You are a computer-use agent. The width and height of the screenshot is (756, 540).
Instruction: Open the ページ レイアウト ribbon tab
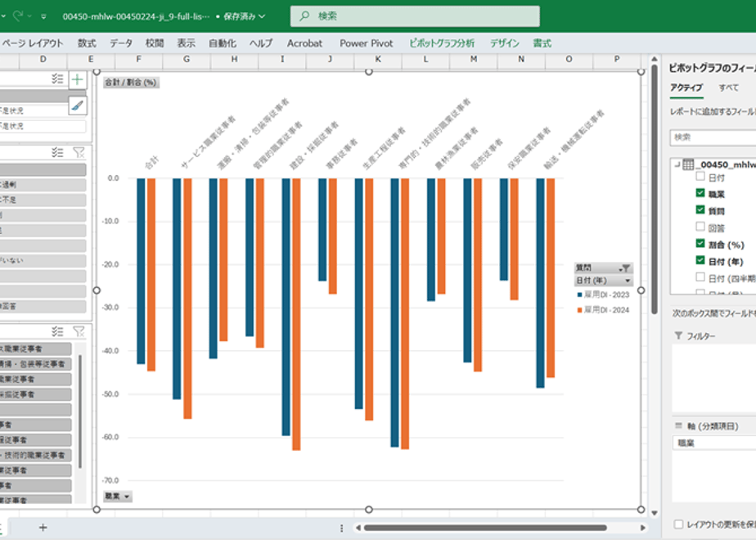point(33,43)
